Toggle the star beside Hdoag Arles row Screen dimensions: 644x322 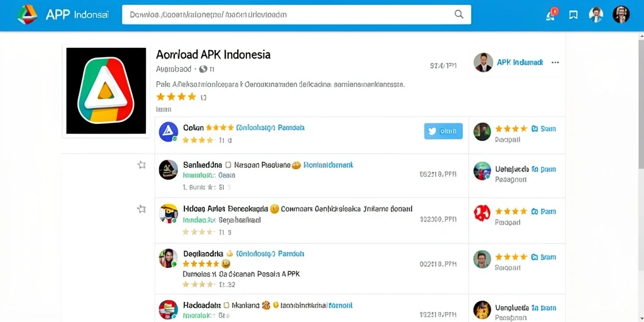[142, 209]
